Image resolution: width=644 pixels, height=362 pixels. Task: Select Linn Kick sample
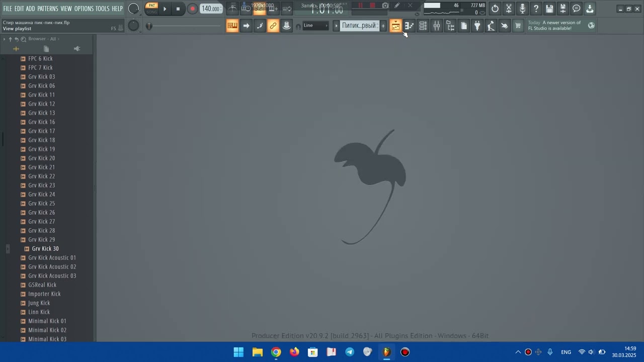[39, 312]
